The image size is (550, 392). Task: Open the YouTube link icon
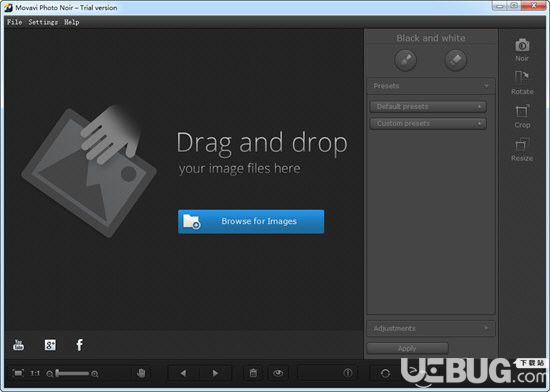pyautogui.click(x=18, y=345)
